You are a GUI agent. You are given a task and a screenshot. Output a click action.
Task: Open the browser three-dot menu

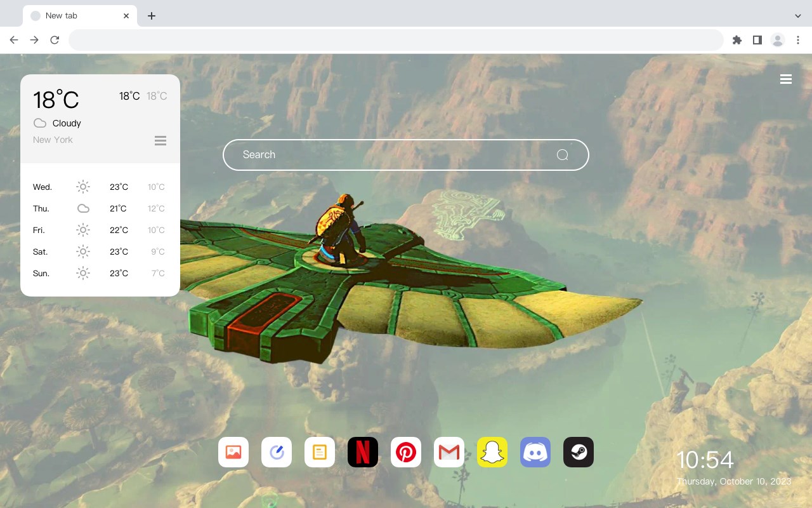798,40
